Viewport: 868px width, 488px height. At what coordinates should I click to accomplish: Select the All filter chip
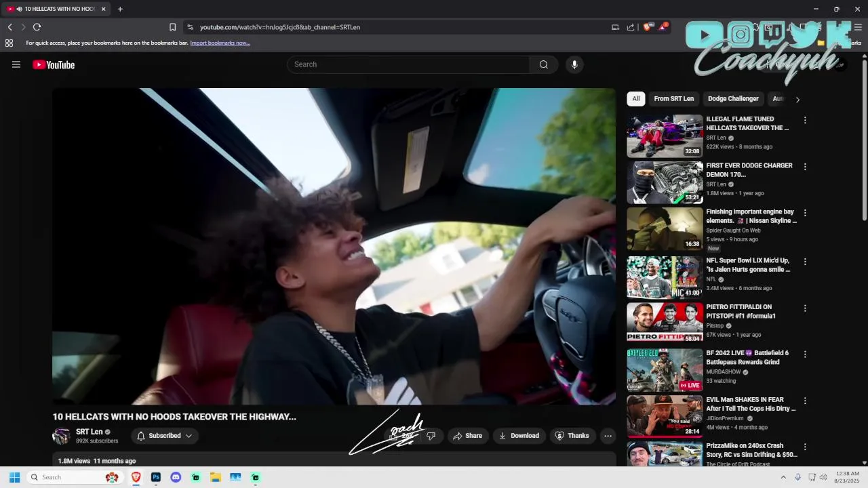tap(635, 99)
